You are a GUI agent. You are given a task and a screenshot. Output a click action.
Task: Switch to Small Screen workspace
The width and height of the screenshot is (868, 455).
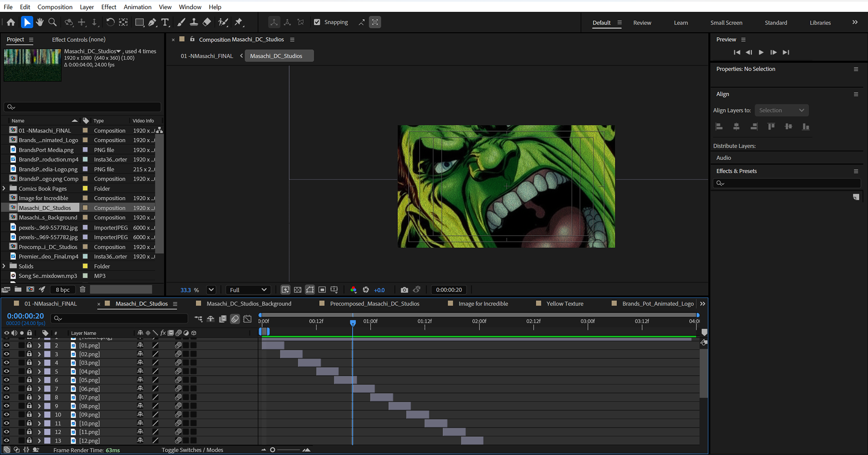coord(726,23)
